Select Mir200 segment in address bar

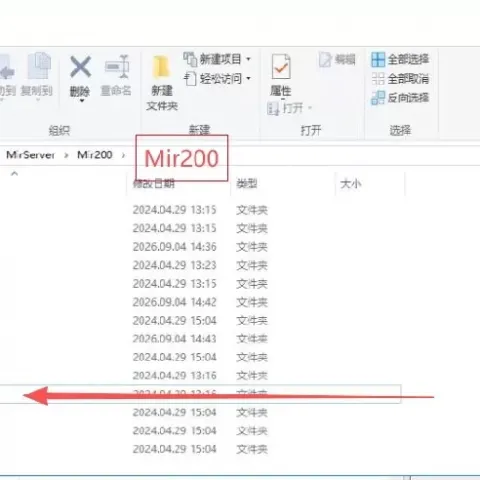95,155
